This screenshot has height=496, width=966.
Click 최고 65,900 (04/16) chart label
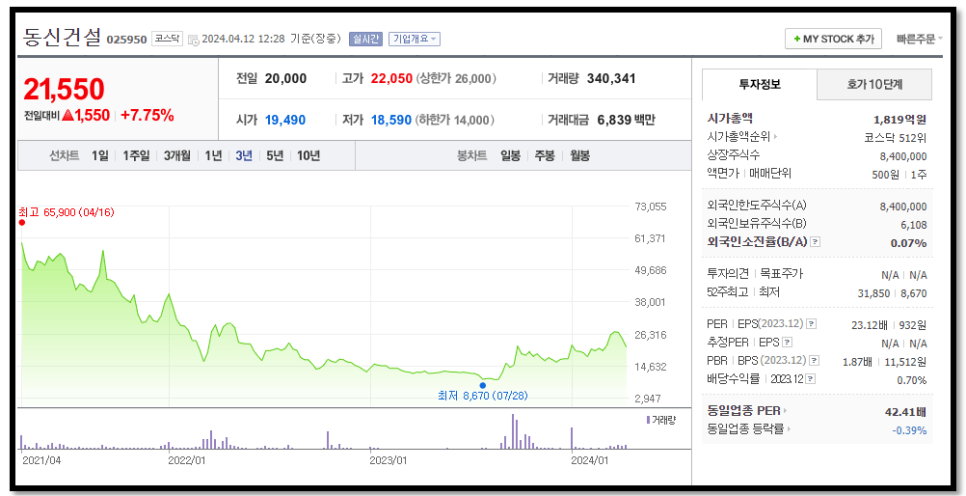(x=67, y=212)
